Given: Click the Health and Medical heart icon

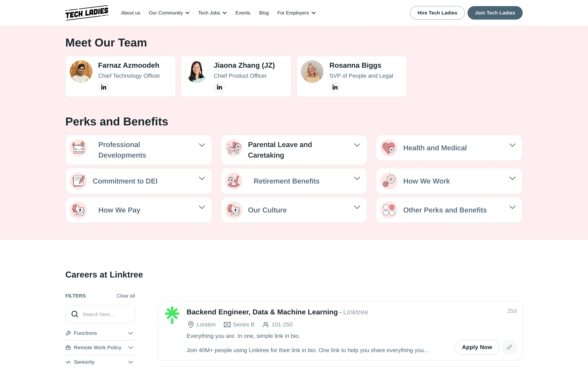Looking at the screenshot, I should (x=389, y=148).
